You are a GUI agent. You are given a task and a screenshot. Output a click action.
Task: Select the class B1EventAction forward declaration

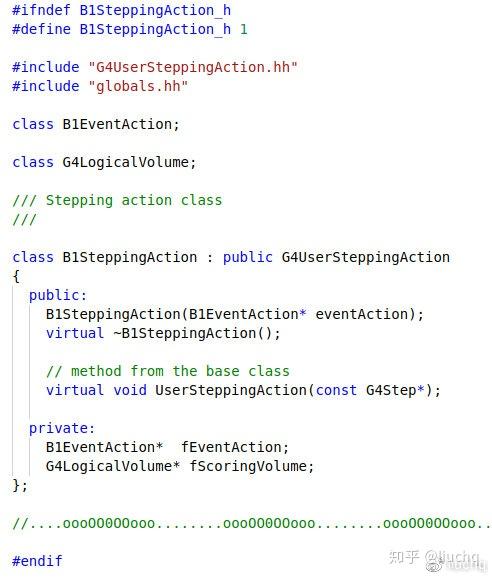(x=96, y=124)
